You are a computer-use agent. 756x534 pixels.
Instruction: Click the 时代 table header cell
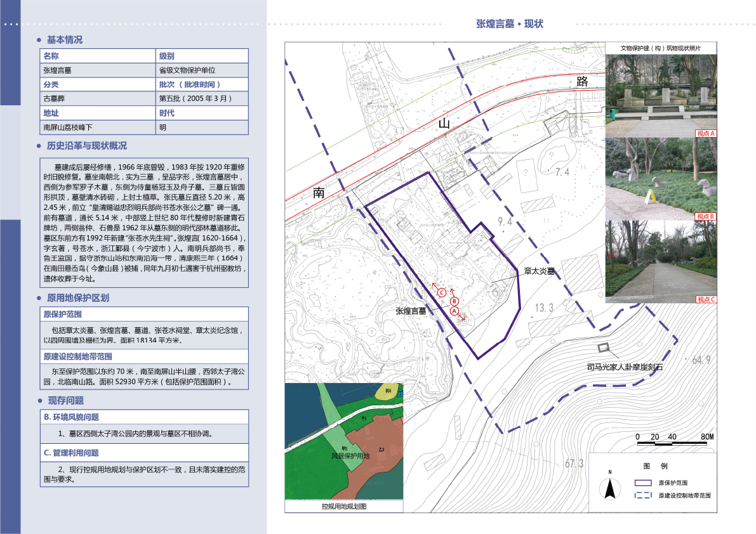point(202,113)
